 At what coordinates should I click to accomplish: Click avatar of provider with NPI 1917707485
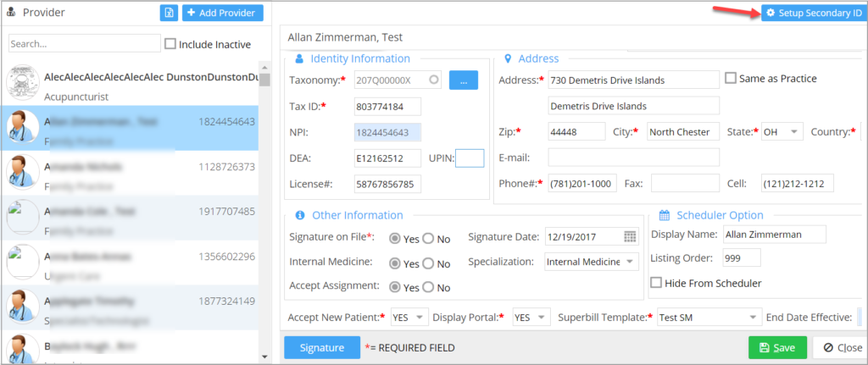click(x=22, y=216)
